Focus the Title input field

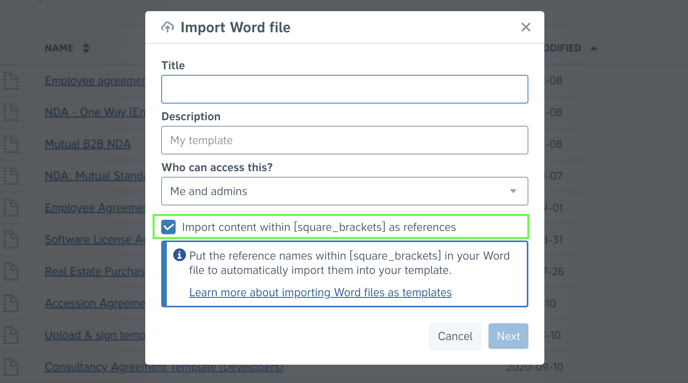click(344, 89)
